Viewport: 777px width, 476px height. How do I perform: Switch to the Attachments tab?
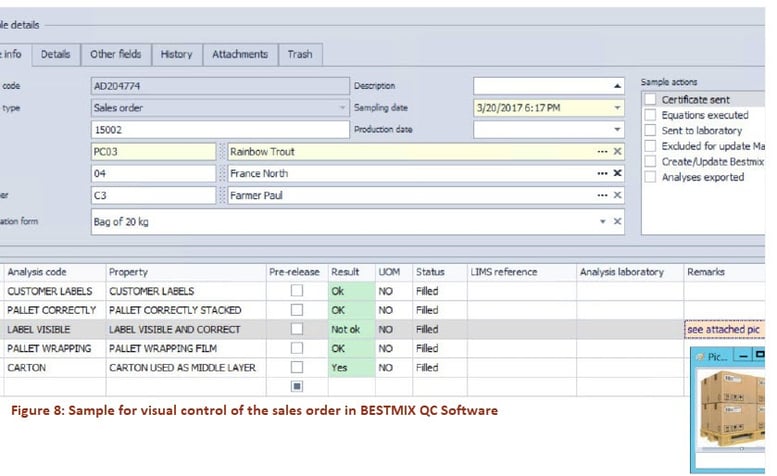point(239,54)
